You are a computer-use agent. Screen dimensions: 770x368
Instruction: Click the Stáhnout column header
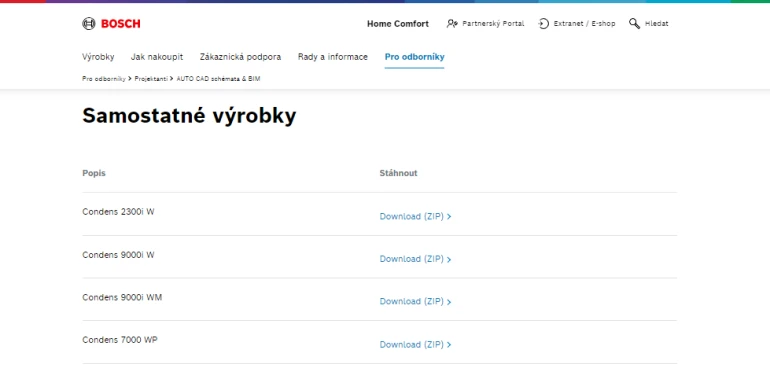coord(398,173)
